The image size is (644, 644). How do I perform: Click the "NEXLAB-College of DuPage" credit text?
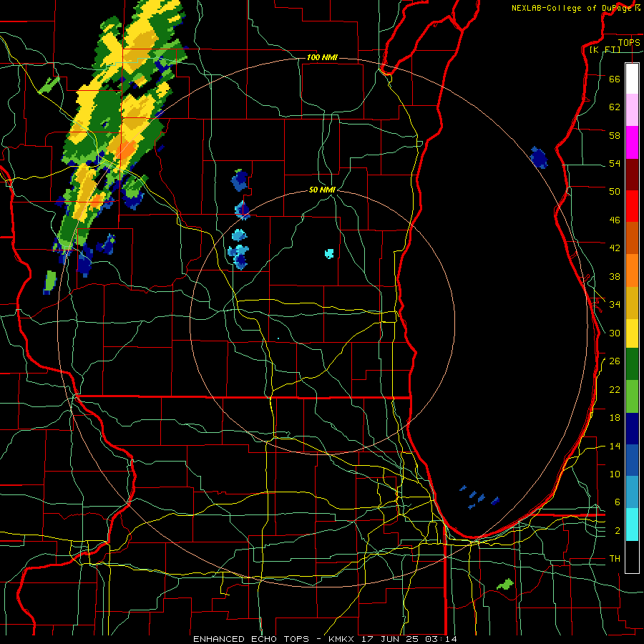point(571,8)
